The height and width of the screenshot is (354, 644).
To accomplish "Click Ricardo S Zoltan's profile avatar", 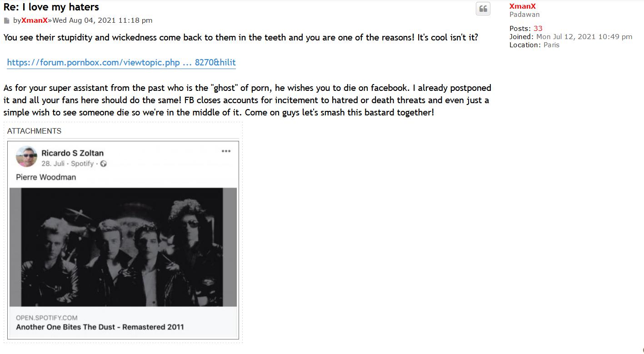I will (x=26, y=157).
